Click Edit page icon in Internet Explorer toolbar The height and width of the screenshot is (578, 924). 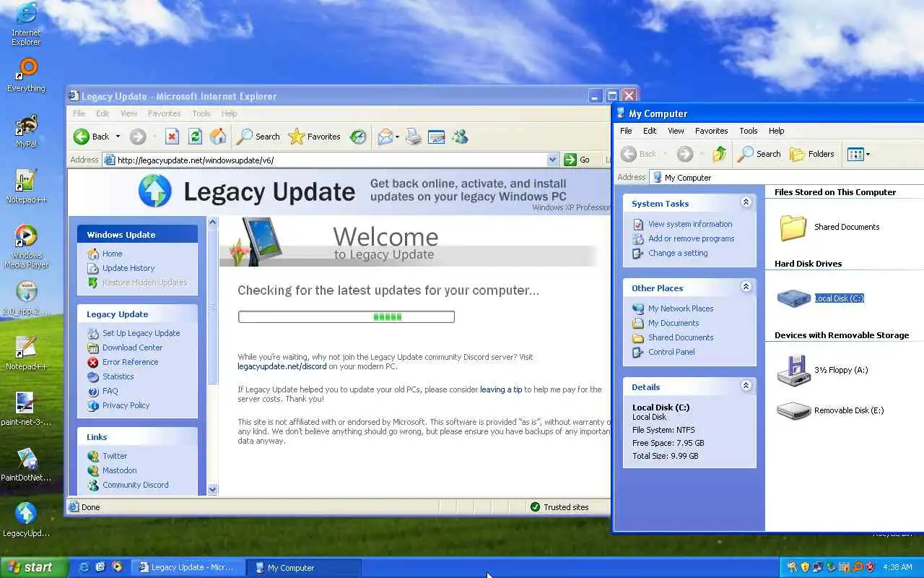[436, 137]
